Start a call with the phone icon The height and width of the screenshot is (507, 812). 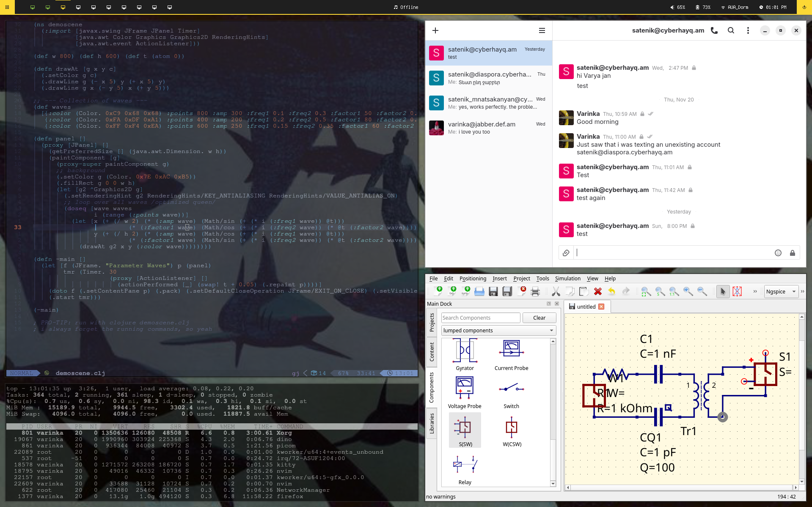[x=714, y=30]
